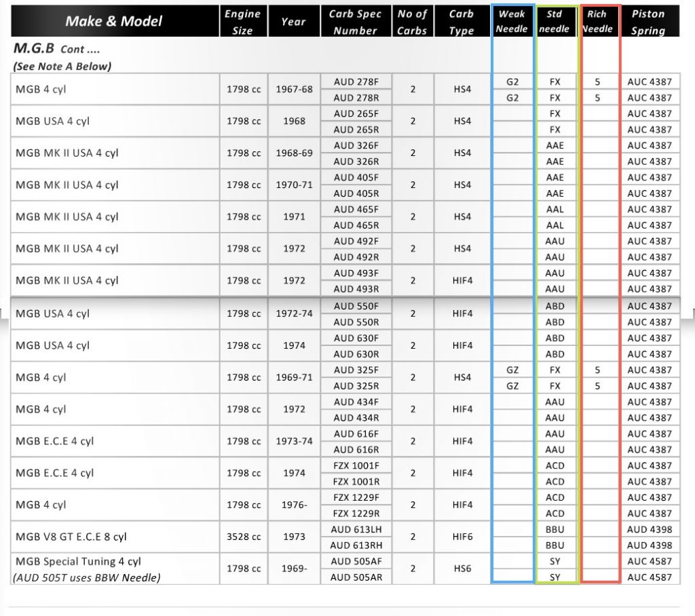Click the Make & Model column header
Viewport: 695px width, 616px height.
point(115,21)
